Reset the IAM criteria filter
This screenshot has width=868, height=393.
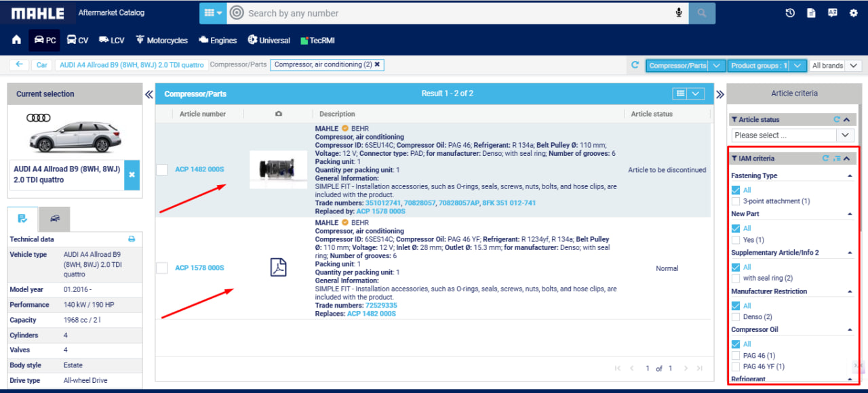coord(825,159)
